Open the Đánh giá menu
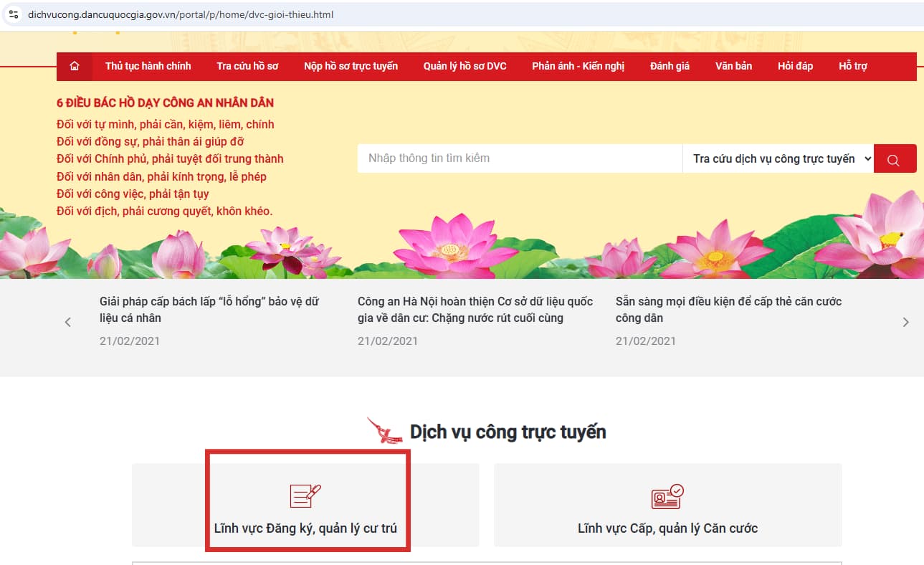Image resolution: width=924 pixels, height=565 pixels. pos(670,66)
